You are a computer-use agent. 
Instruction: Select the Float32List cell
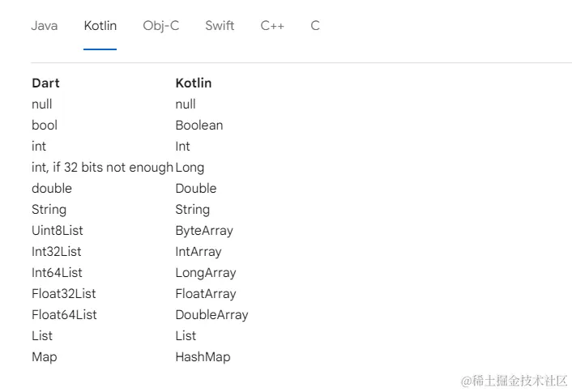64,294
